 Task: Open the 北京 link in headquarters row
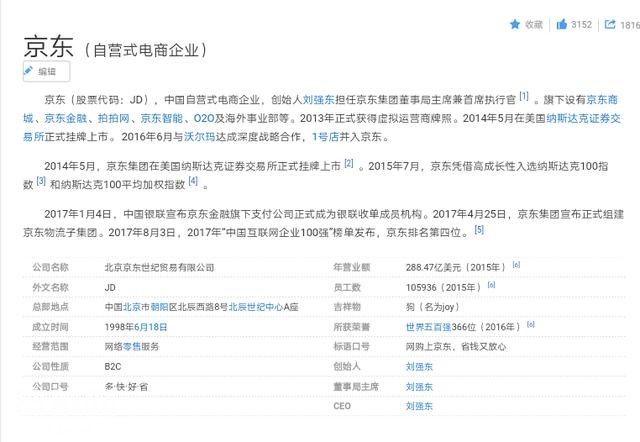(x=131, y=307)
